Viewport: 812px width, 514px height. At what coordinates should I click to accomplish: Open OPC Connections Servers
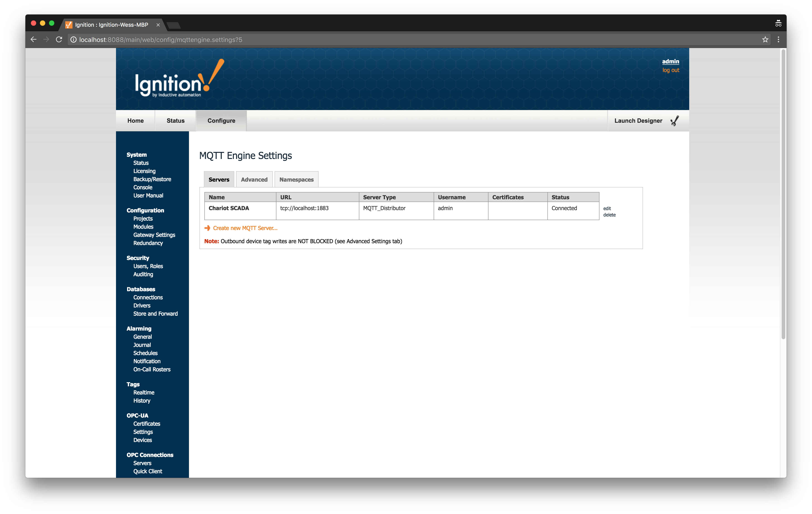[142, 463]
